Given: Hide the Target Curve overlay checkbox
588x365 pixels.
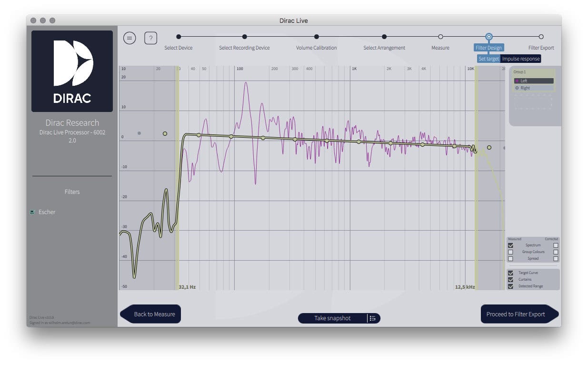Looking at the screenshot, I should click(x=511, y=273).
